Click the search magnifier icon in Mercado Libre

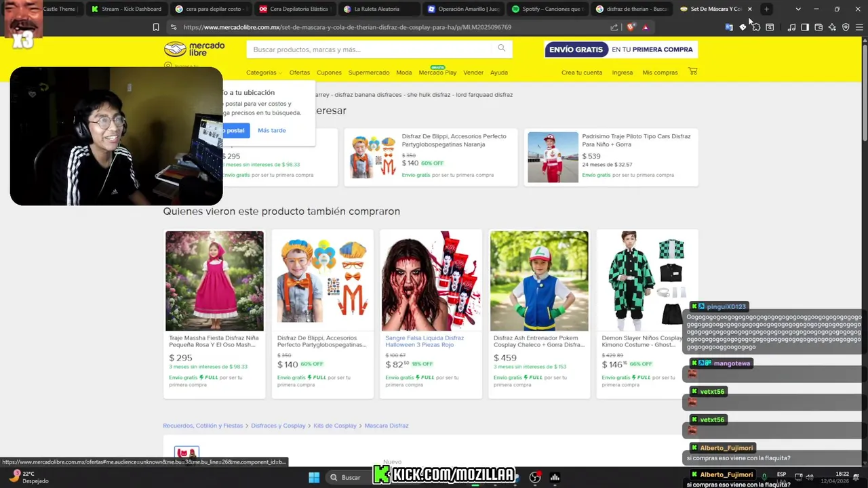pos(502,48)
